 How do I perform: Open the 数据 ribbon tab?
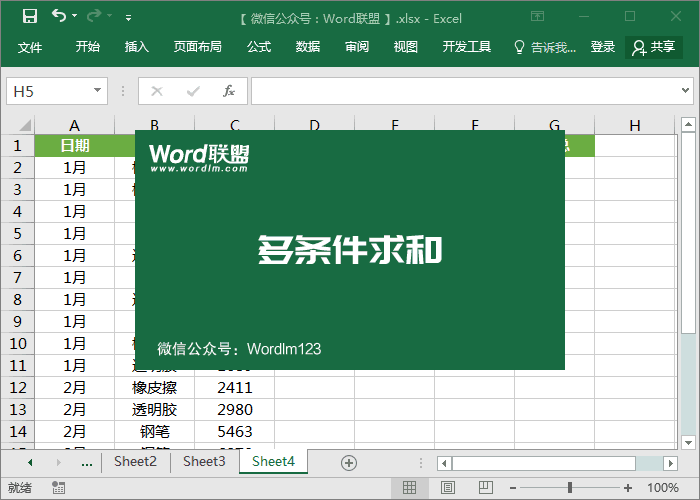coord(308,46)
